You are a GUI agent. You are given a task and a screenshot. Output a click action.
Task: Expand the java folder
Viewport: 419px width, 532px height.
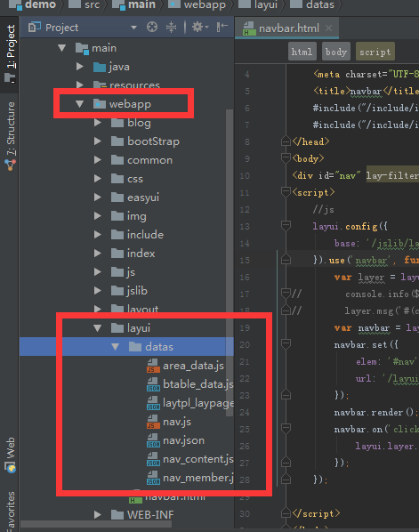[80, 67]
